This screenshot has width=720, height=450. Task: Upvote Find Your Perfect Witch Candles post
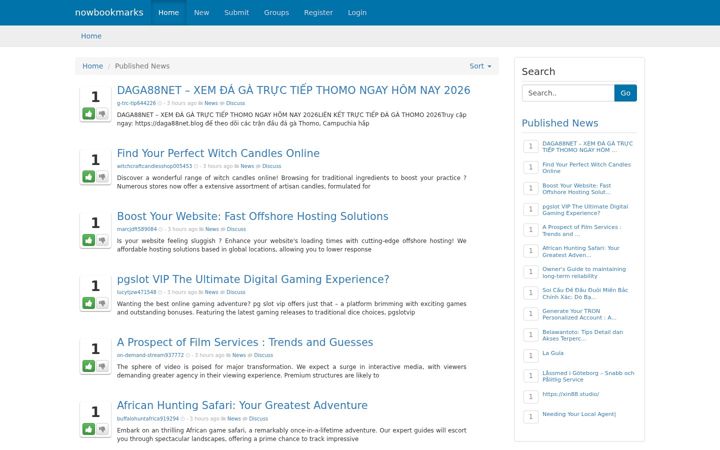point(89,177)
